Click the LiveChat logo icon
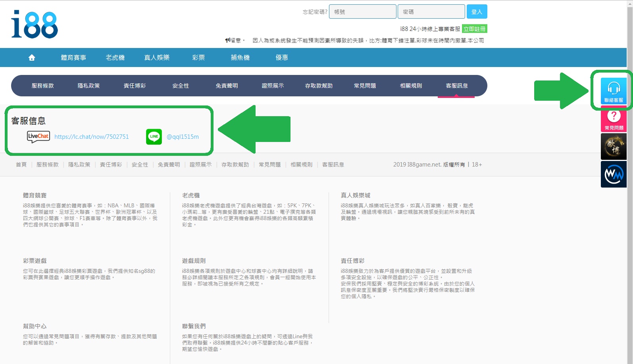633x364 pixels. [38, 136]
